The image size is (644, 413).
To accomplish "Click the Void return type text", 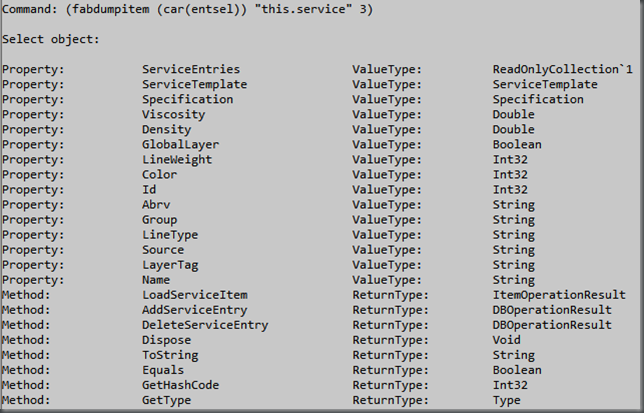I will coord(506,340).
